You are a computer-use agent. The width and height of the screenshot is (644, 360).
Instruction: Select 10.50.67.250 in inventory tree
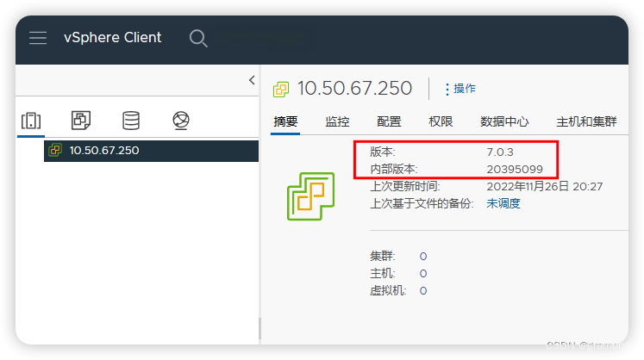pyautogui.click(x=151, y=151)
